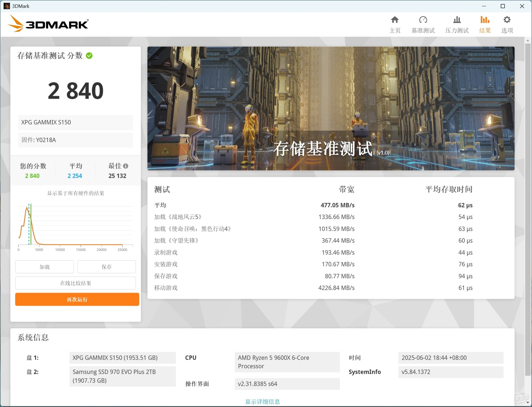Minimize the 3DMark window
Screen dimensions: 532x407
pos(484,6)
